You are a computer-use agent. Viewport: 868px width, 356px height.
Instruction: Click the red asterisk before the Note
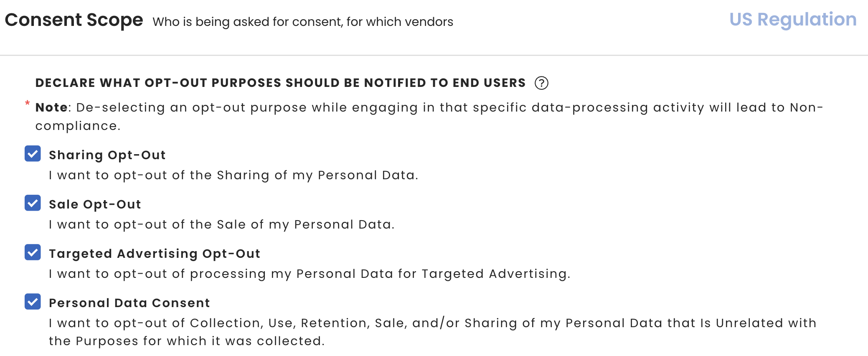click(28, 103)
